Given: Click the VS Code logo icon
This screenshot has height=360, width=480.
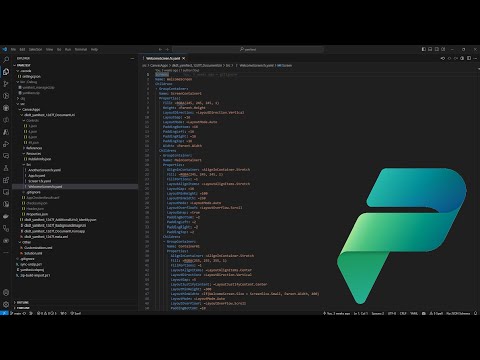Looking at the screenshot, I should pos(4,49).
